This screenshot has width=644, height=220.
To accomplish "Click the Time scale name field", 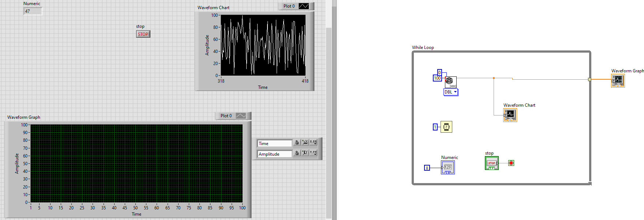I will click(x=274, y=144).
